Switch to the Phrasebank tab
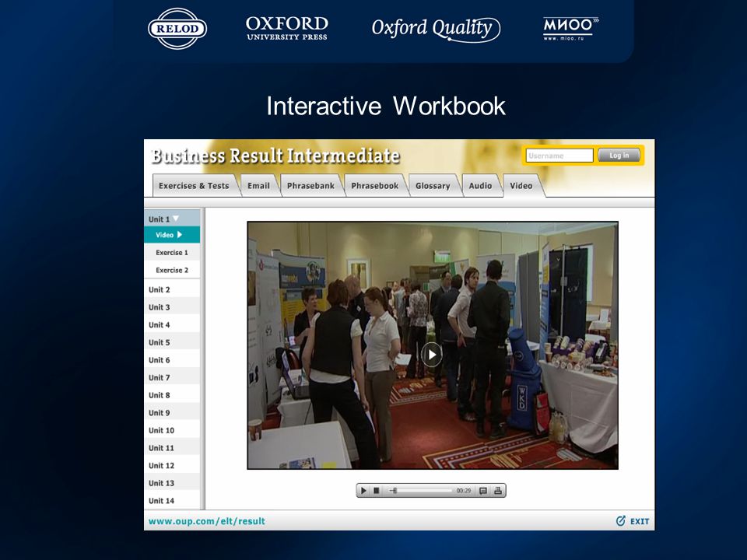747x560 pixels. click(310, 186)
